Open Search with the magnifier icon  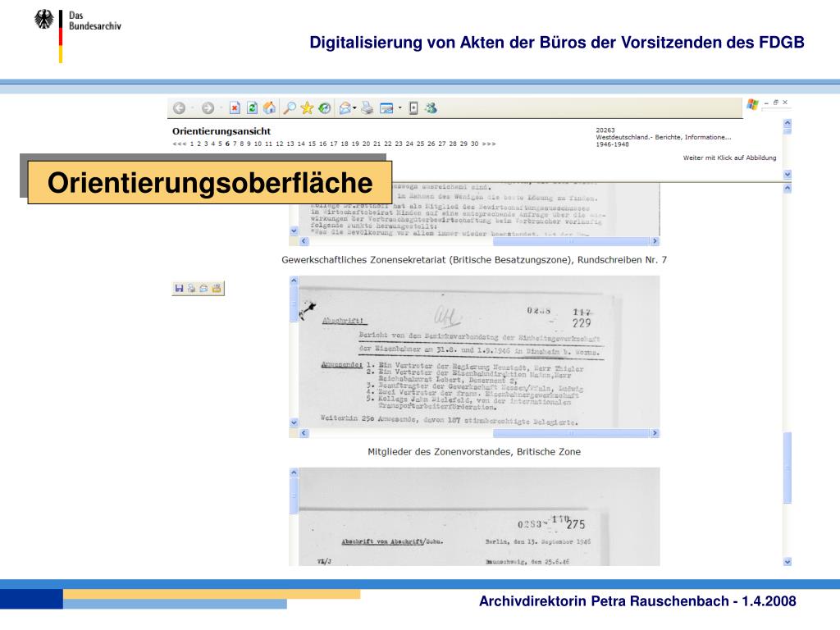tap(290, 108)
